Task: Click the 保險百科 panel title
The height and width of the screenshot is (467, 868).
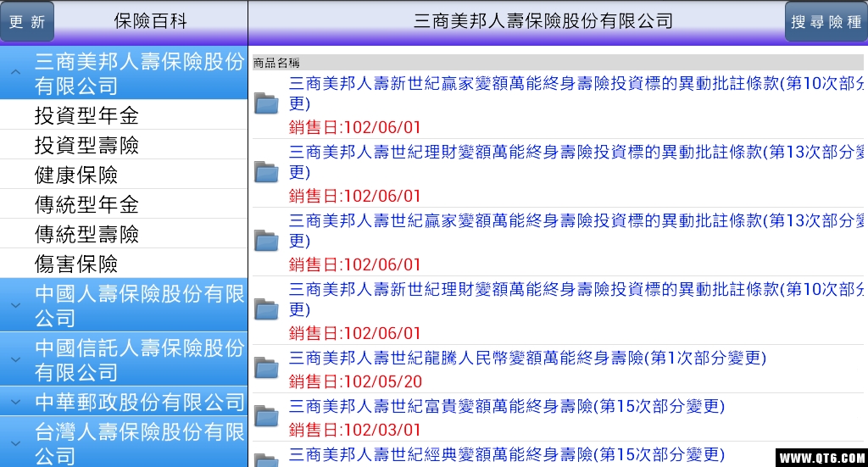Action: 151,21
